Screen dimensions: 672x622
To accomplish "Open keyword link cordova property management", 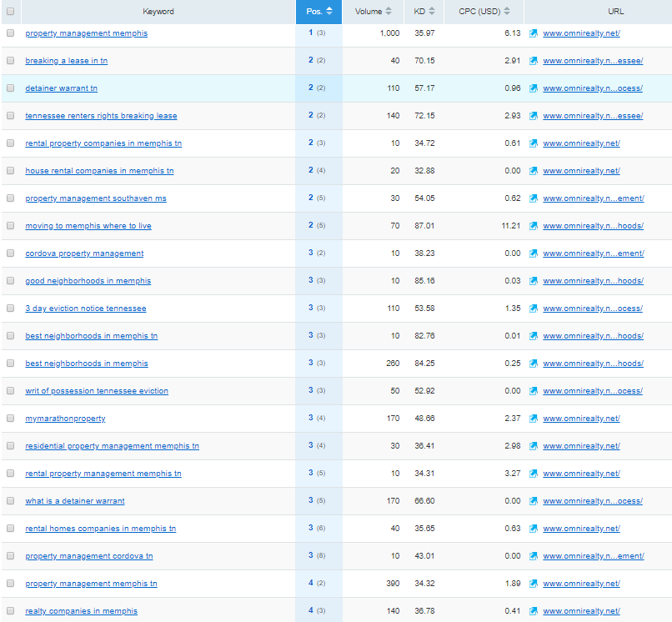I will pyautogui.click(x=84, y=253).
